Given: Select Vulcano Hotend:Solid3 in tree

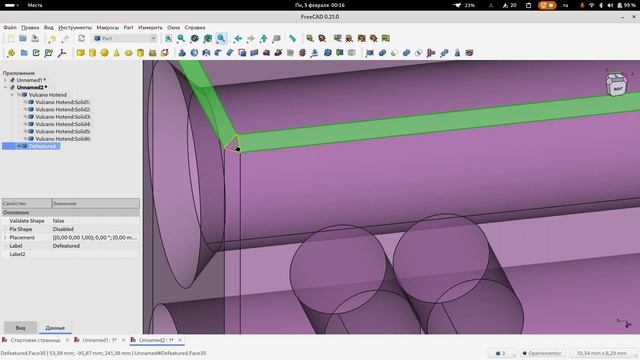Looking at the screenshot, I should pyautogui.click(x=62, y=117).
